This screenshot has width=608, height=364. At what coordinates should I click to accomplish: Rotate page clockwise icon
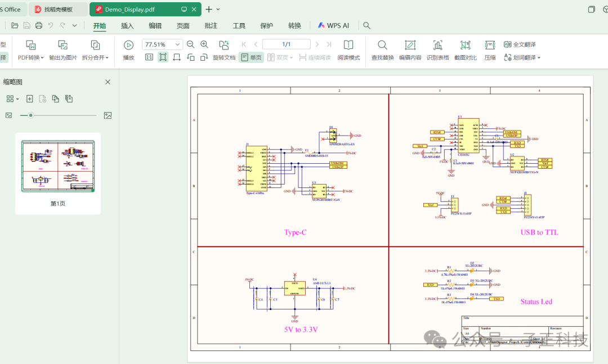[204, 57]
